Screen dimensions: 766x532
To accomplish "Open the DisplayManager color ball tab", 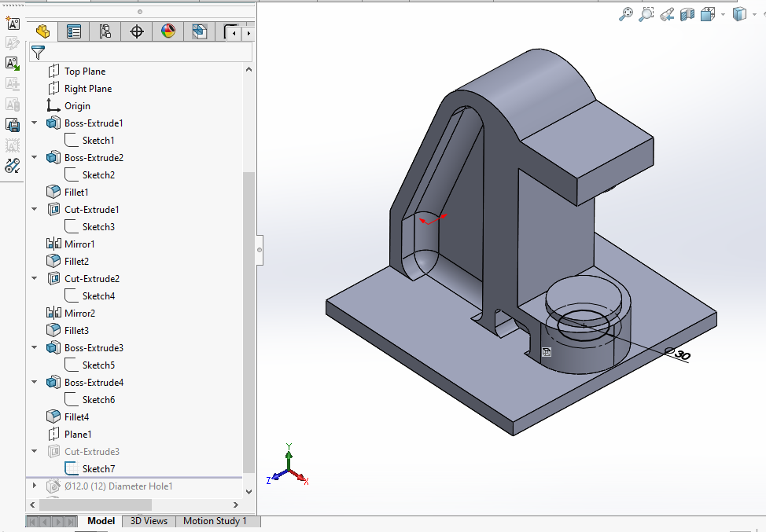I will 168,31.
